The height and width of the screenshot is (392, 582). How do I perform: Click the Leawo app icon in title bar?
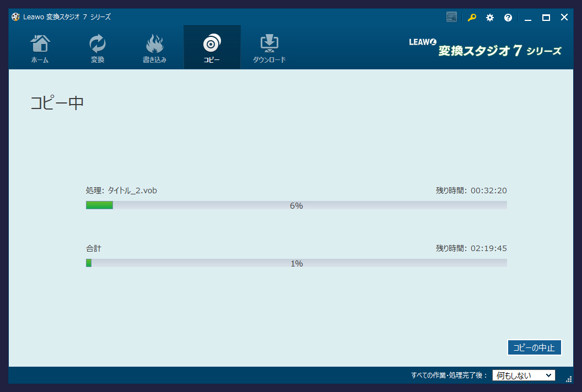click(x=15, y=17)
